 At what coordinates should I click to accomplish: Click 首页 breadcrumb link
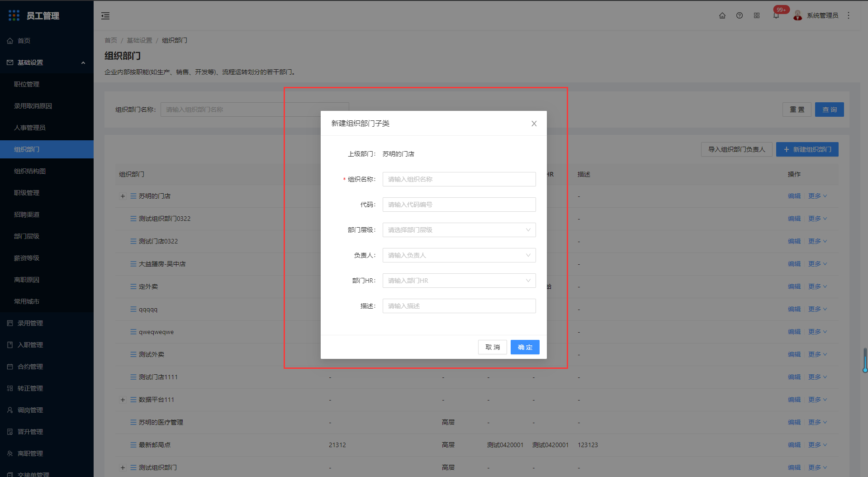(x=111, y=40)
